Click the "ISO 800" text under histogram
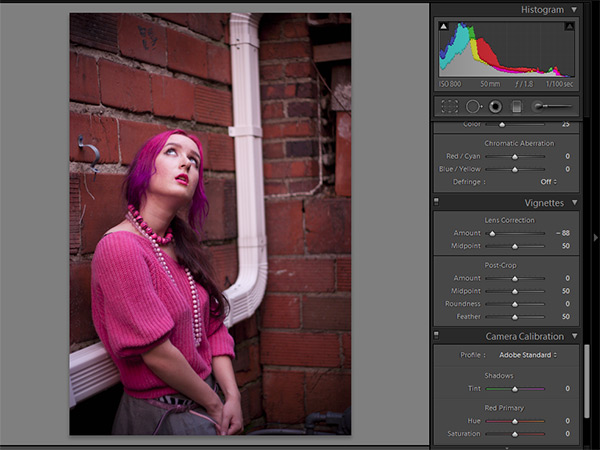Image resolution: width=600 pixels, height=450 pixels. tap(450, 84)
